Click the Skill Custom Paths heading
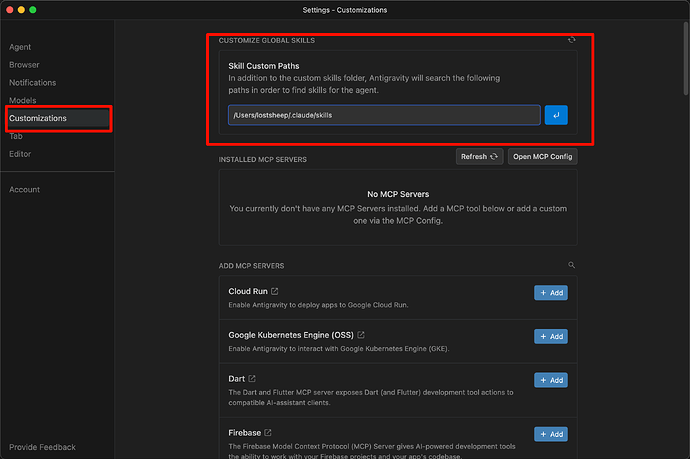 point(264,66)
